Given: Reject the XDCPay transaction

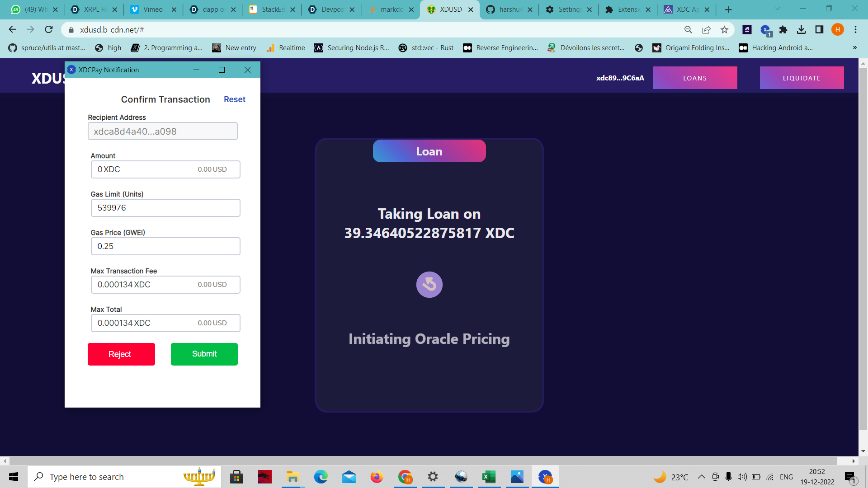Looking at the screenshot, I should pos(121,354).
